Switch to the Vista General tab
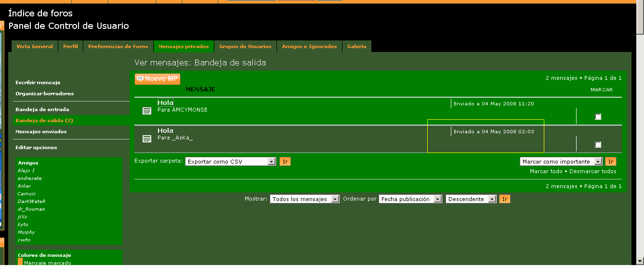644x266 pixels. [35, 47]
